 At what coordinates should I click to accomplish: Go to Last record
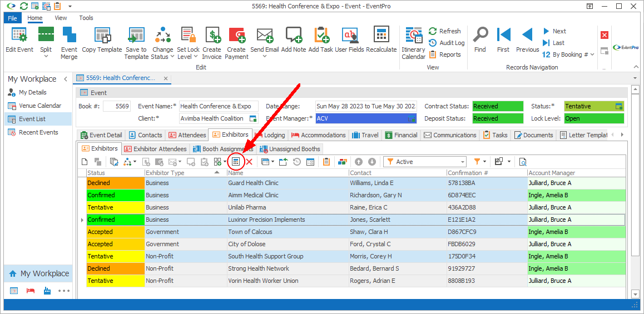click(553, 43)
